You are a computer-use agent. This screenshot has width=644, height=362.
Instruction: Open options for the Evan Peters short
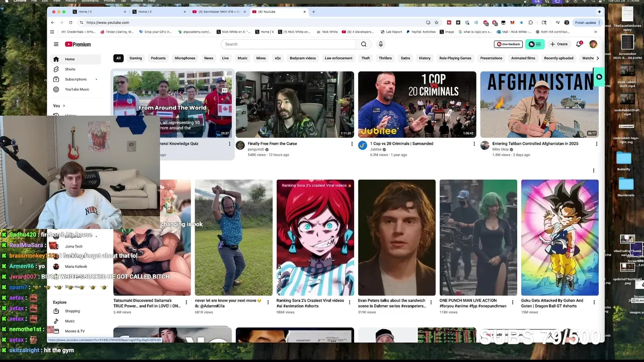coord(431,302)
